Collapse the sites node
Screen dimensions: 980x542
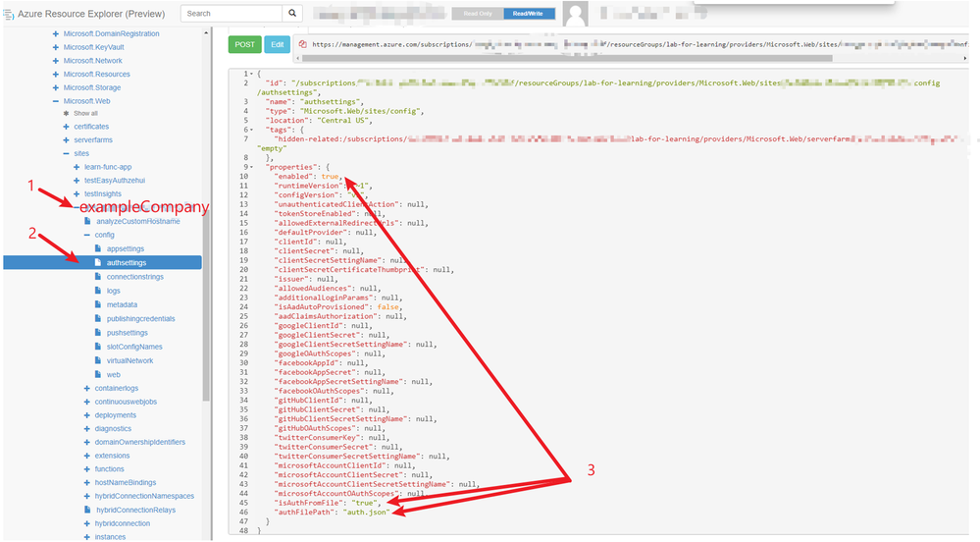point(67,153)
